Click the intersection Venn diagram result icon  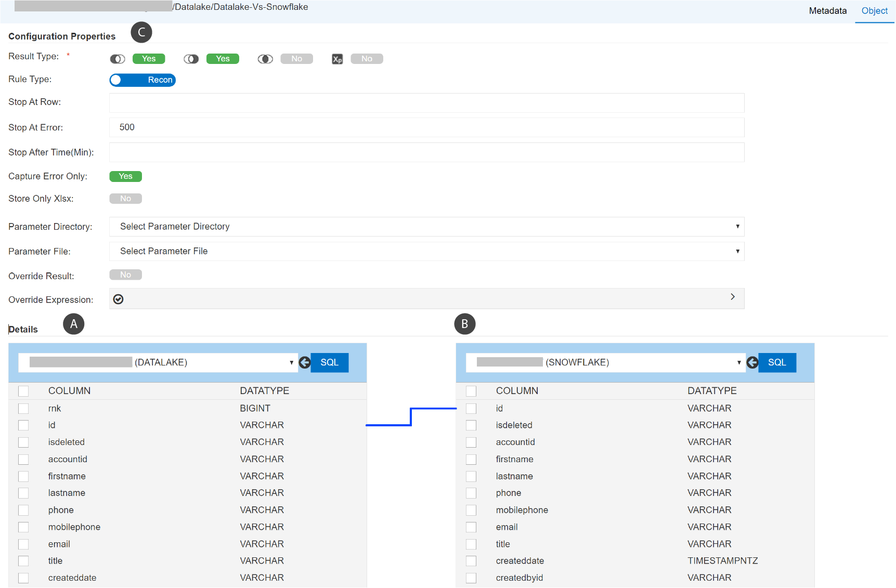(265, 59)
